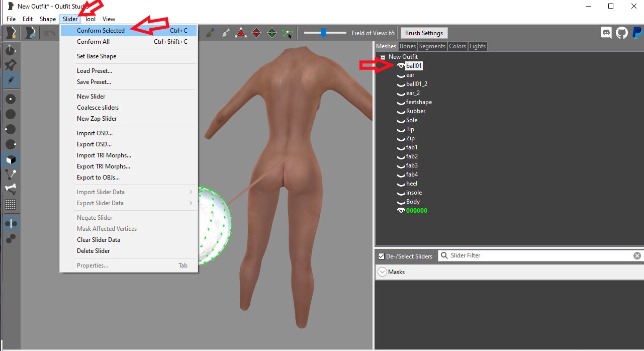Image resolution: width=644 pixels, height=351 pixels.
Task: Open the View menu
Action: (x=109, y=19)
